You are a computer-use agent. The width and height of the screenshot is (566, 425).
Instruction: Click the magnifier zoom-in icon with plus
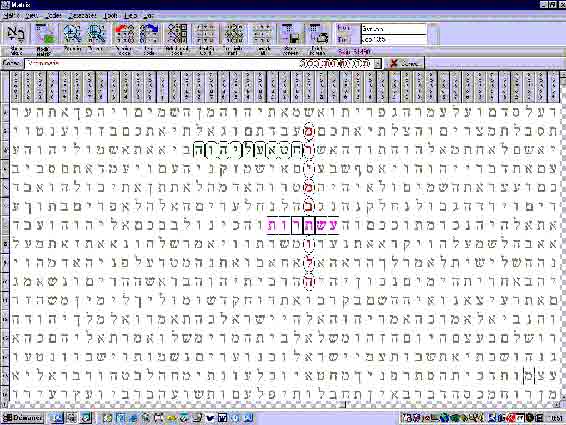click(x=72, y=34)
